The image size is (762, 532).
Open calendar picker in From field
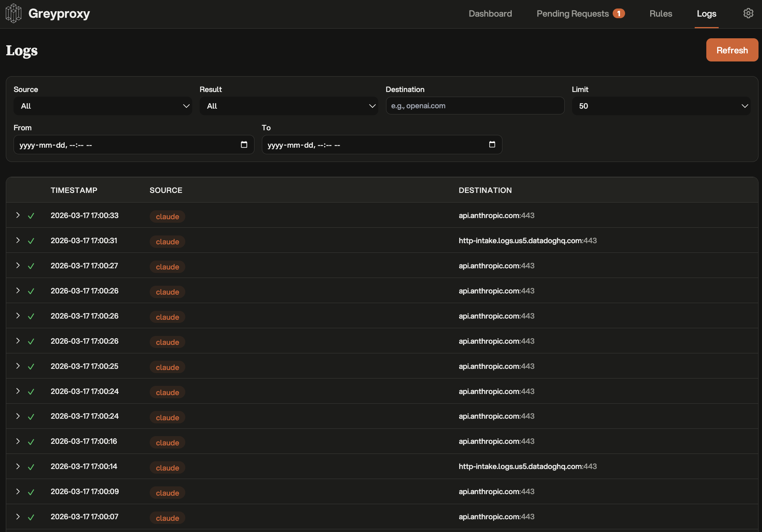point(244,145)
